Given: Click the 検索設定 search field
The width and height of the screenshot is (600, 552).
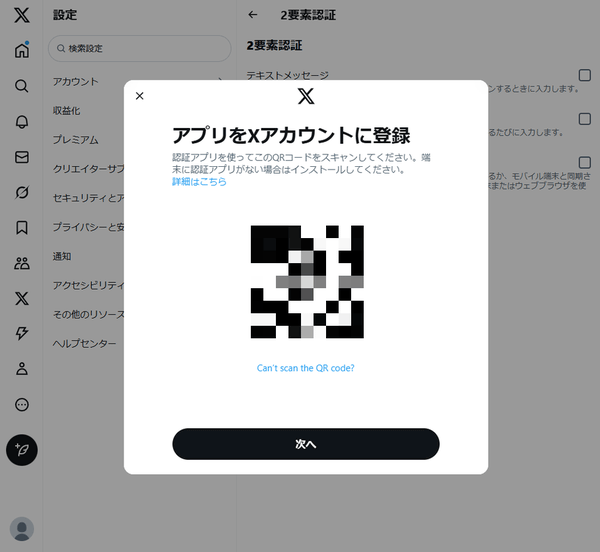Looking at the screenshot, I should pos(140,49).
